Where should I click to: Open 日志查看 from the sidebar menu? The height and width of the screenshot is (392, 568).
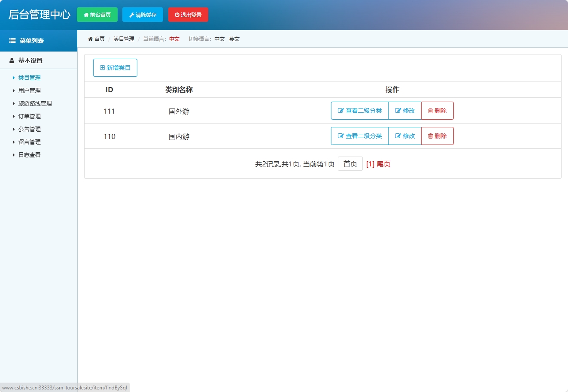click(x=29, y=155)
